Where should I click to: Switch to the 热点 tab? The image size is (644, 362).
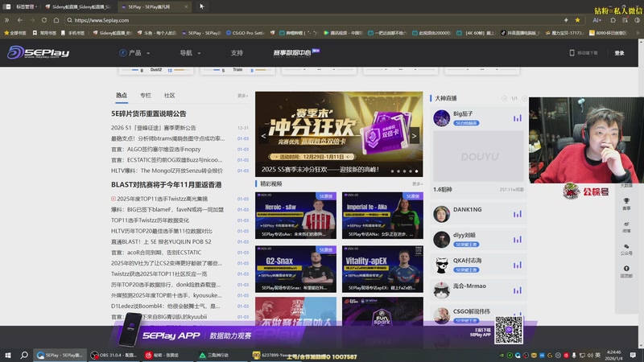(122, 95)
